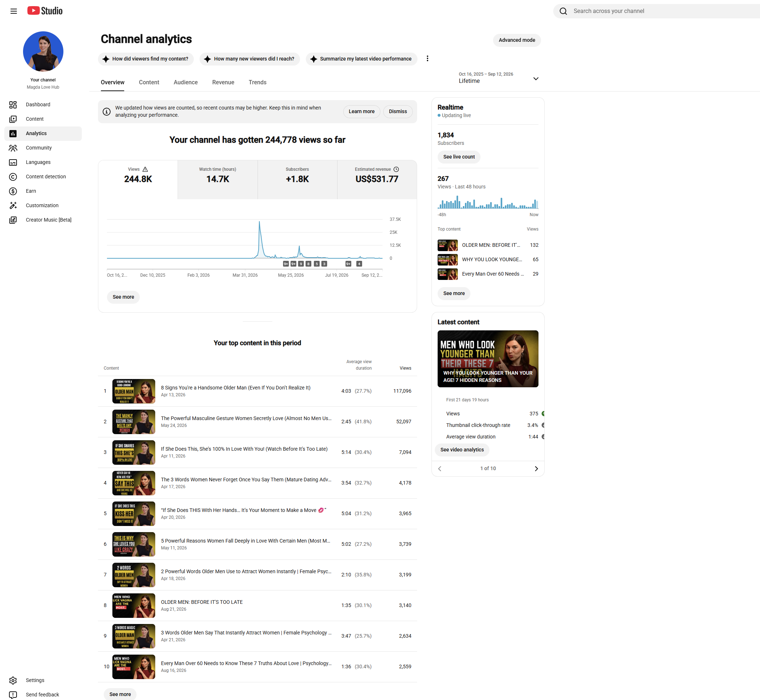Switch to the Content analytics tab
The image size is (760, 700).
click(x=149, y=82)
